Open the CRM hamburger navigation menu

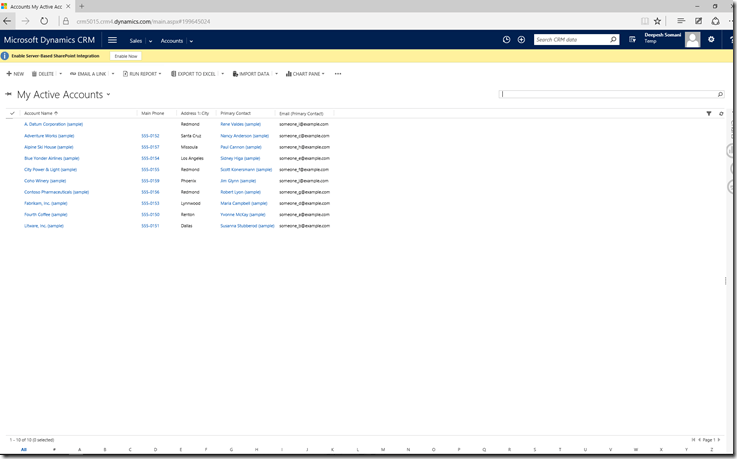pos(112,40)
